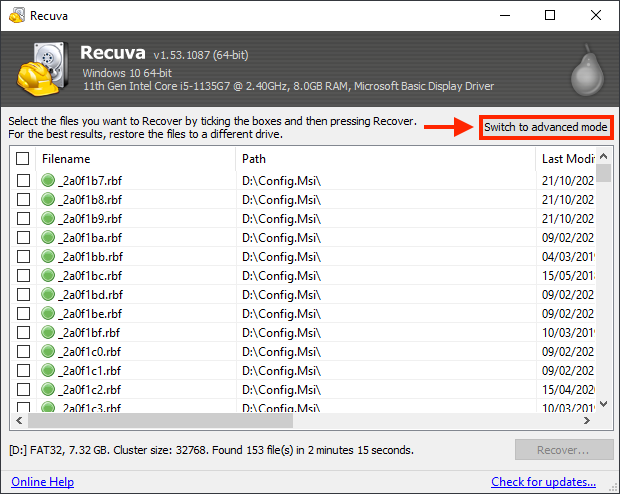Click the Recuva title bar app icon
The height and width of the screenshot is (494, 620).
tap(17, 15)
